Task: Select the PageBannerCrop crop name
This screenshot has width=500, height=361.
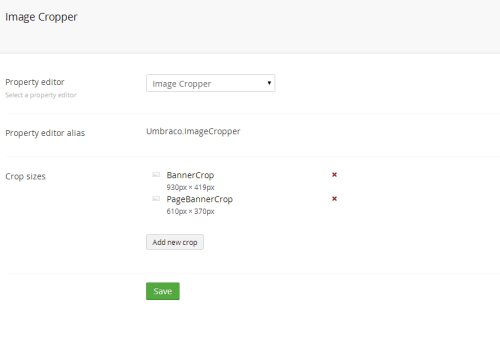Action: (x=200, y=199)
